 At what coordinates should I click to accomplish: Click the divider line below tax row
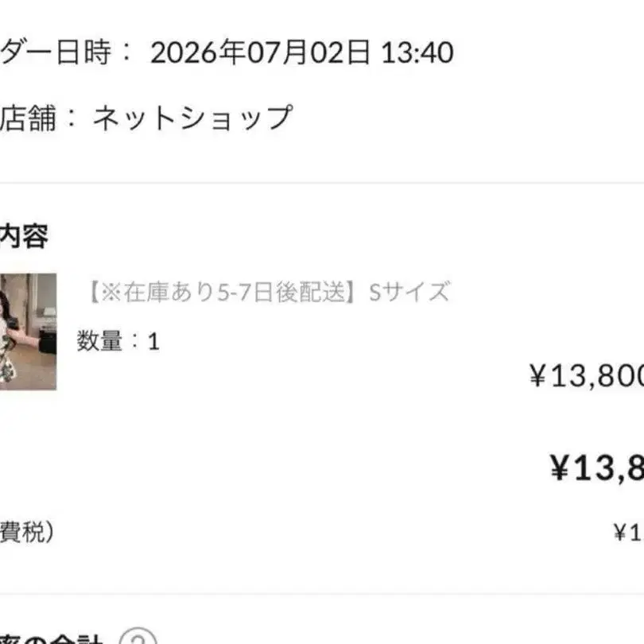coord(322,594)
